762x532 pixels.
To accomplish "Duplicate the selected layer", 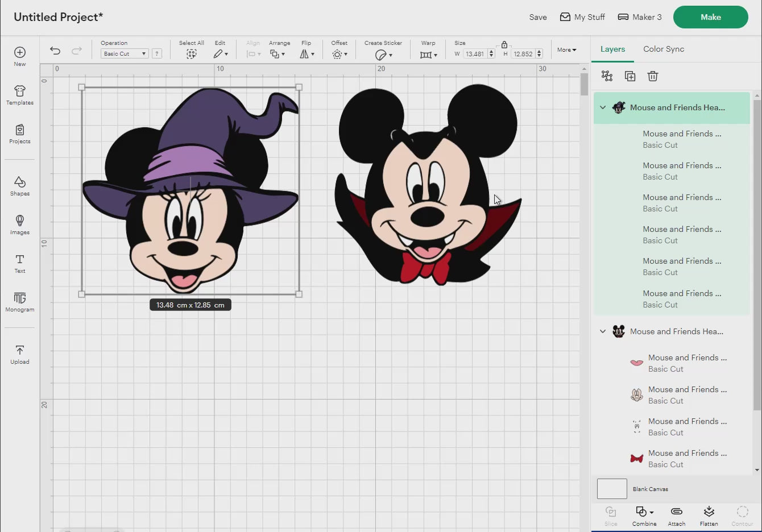I will [x=630, y=76].
